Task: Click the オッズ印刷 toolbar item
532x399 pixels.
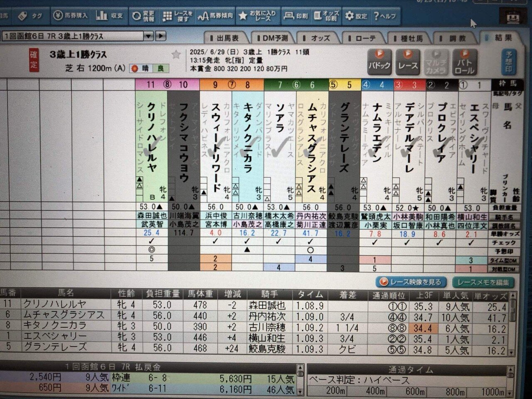Action: pos(326,16)
